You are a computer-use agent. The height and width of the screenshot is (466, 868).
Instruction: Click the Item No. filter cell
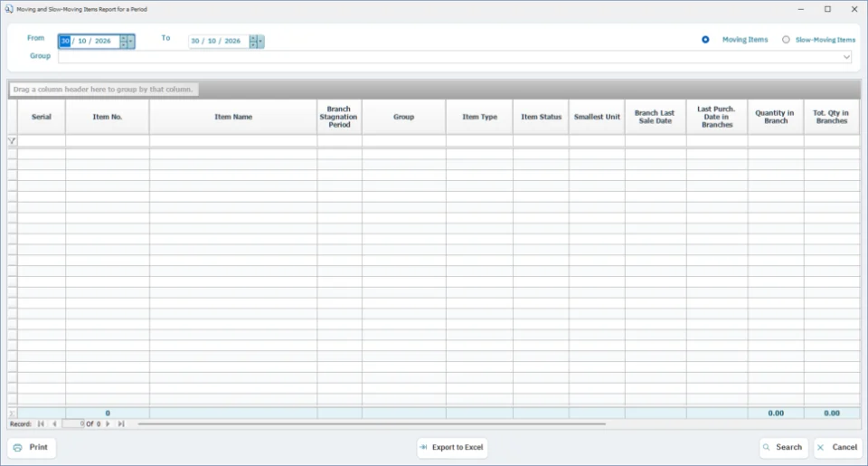[108, 141]
